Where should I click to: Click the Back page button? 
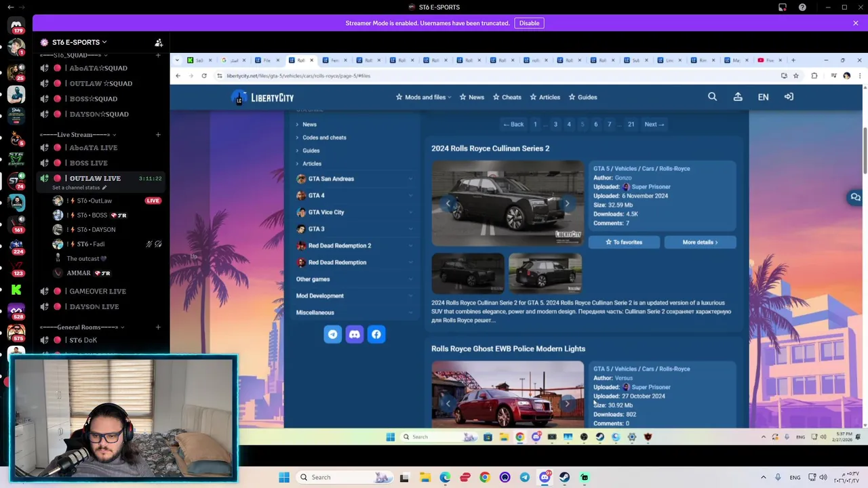513,124
